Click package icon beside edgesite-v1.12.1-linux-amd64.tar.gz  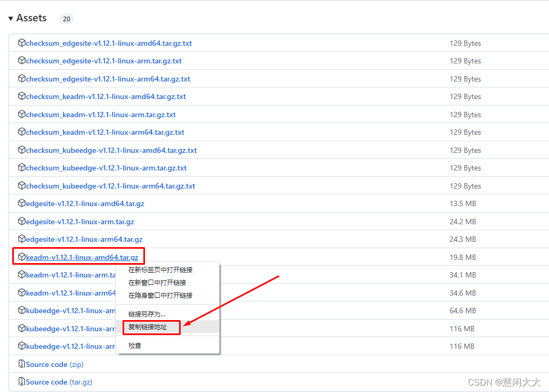coord(22,203)
